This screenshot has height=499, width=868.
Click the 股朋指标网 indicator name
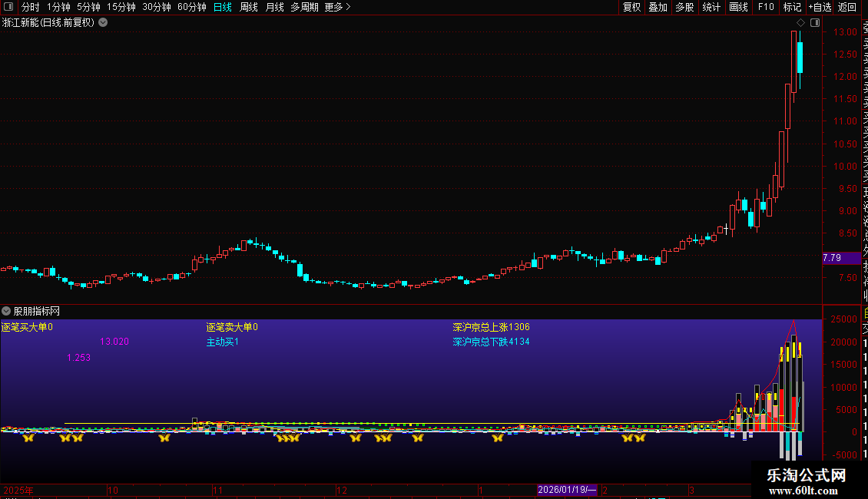[37, 312]
